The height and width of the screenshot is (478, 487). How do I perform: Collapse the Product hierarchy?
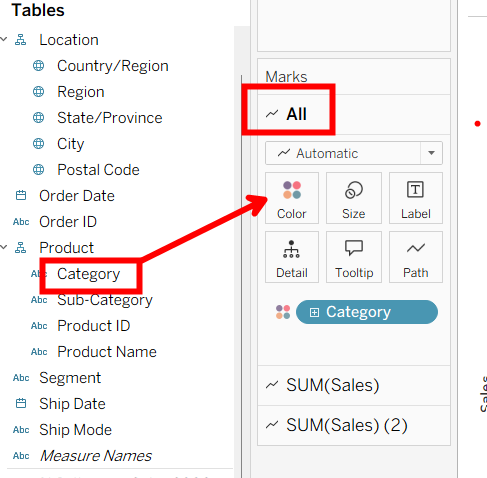4,247
